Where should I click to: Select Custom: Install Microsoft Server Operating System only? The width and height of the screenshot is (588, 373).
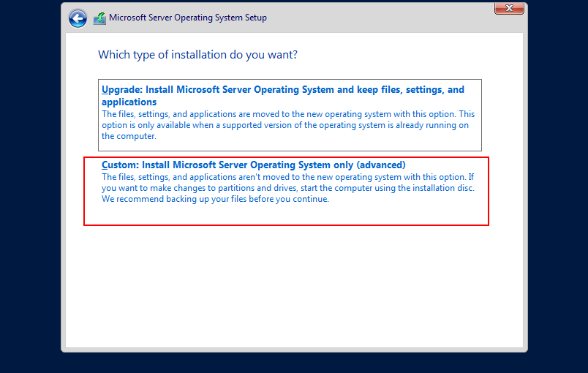286,191
